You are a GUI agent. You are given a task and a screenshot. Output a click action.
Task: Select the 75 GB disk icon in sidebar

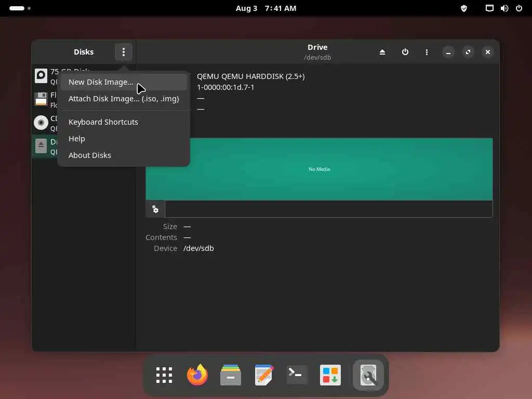click(x=41, y=76)
